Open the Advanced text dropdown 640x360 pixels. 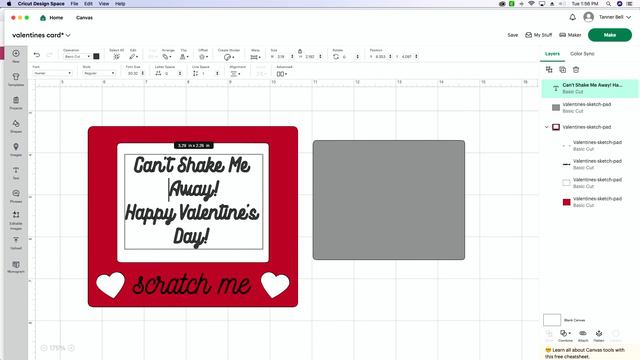pos(282,74)
